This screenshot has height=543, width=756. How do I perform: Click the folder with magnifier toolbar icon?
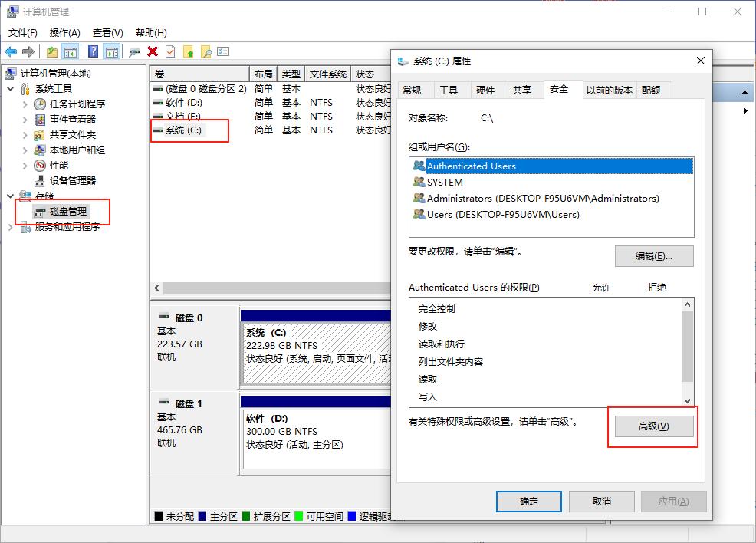tap(206, 51)
